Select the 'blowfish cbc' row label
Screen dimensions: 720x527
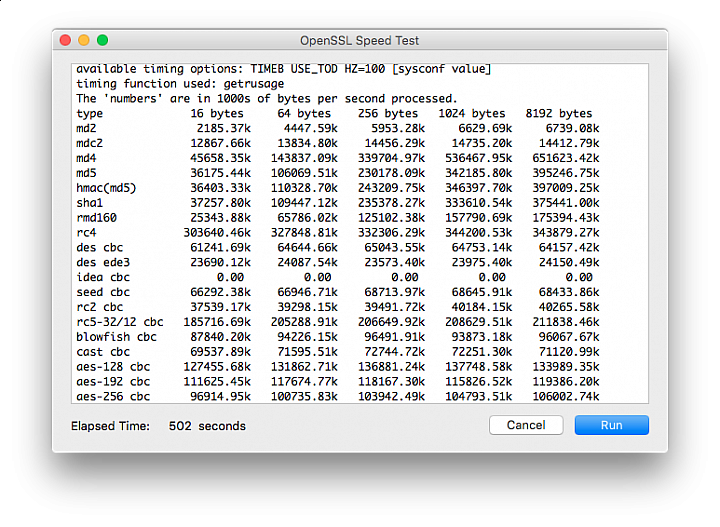pos(117,337)
